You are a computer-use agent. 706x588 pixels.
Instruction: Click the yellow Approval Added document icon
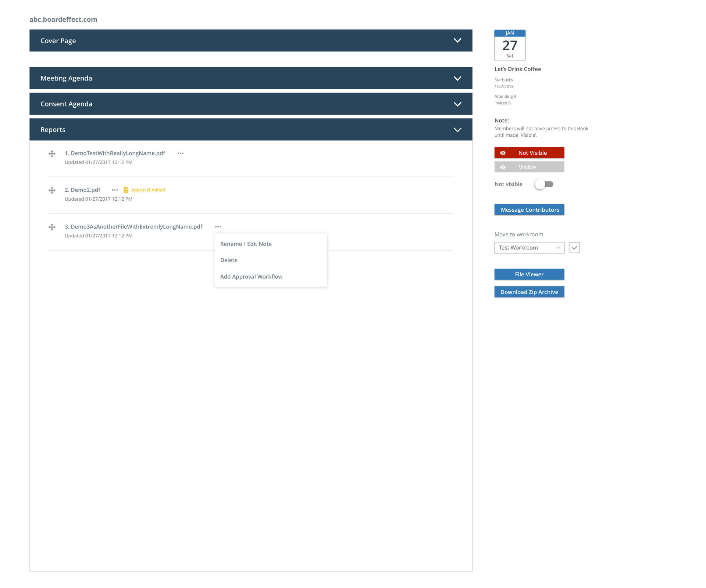126,190
